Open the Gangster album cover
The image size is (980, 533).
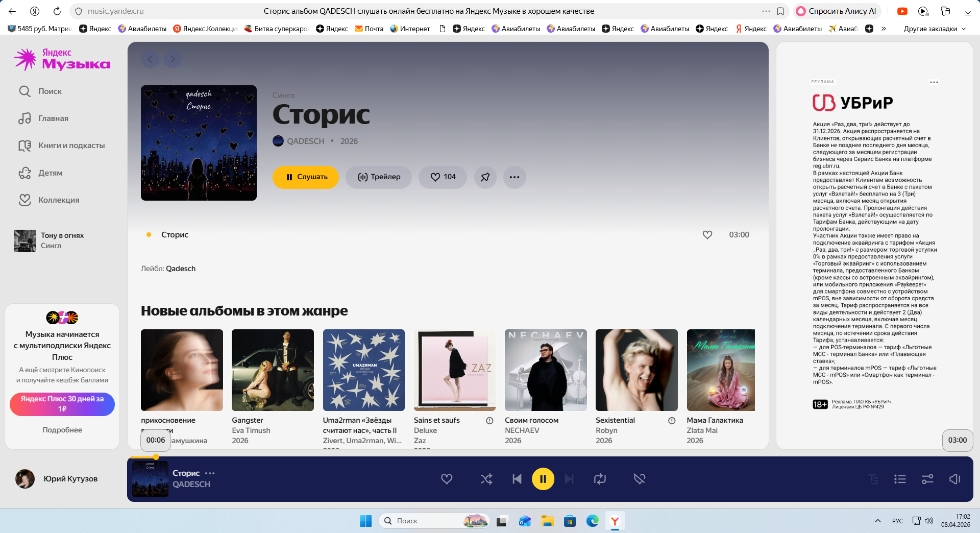pyautogui.click(x=273, y=370)
